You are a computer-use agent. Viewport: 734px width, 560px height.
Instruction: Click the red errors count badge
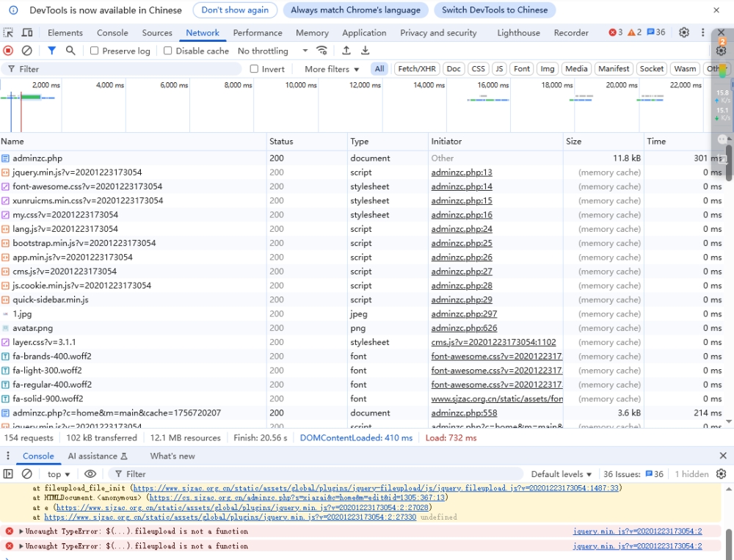[616, 32]
